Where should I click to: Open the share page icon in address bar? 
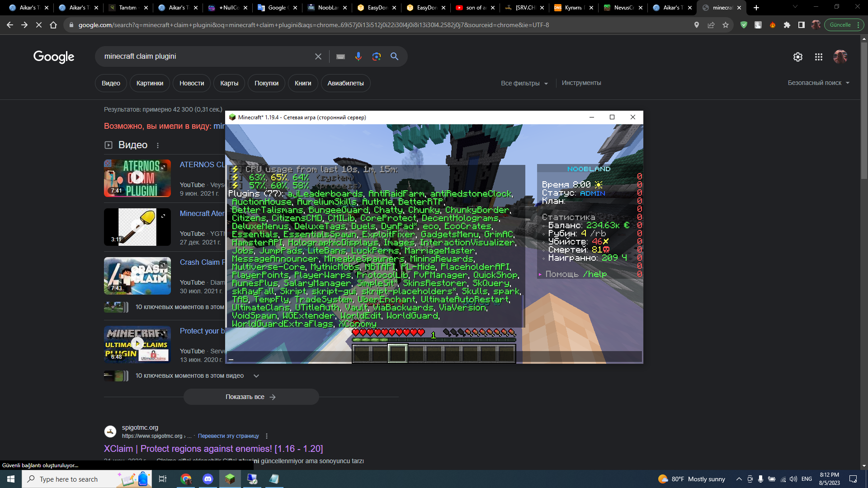pos(711,25)
